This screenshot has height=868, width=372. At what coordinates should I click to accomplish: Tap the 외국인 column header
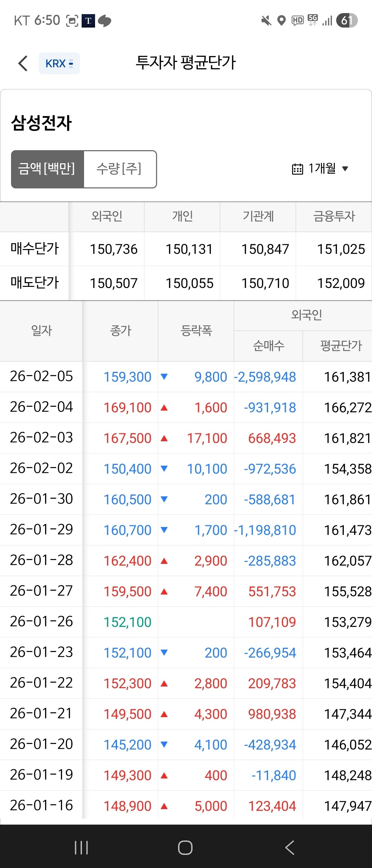pyautogui.click(x=106, y=217)
